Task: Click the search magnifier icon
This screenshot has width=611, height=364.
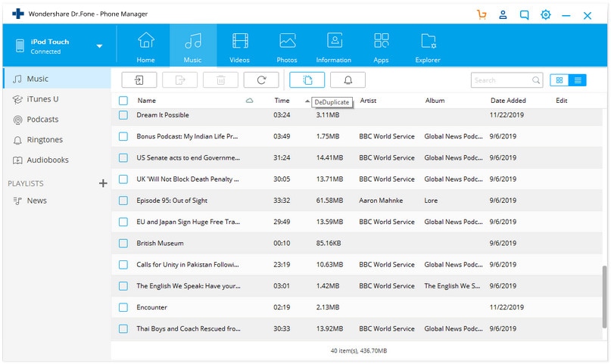Action: 536,80
